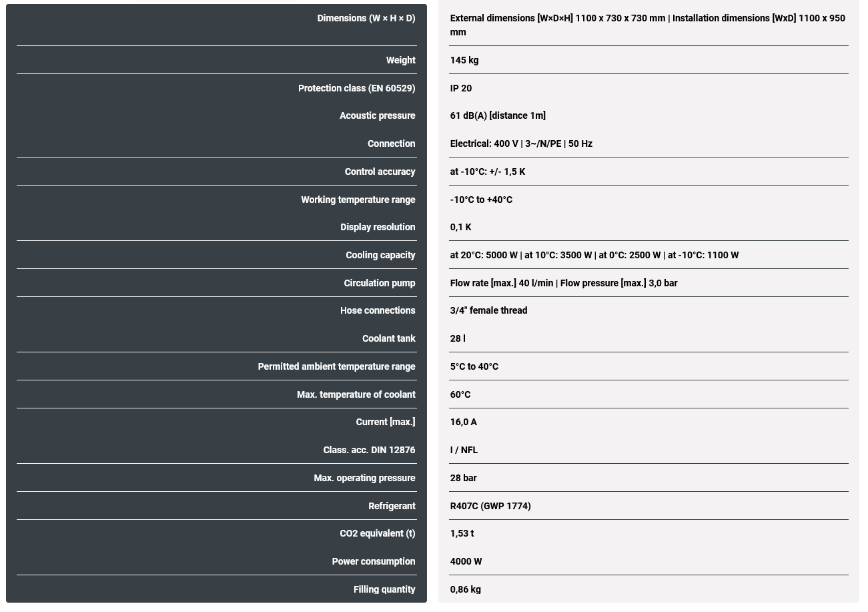Click the Display resolution label

[x=378, y=227]
